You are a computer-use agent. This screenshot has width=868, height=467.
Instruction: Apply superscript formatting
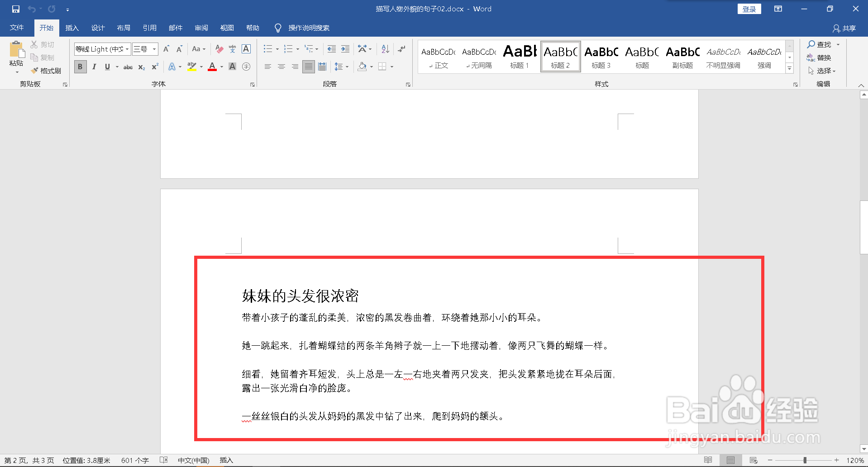coord(154,67)
